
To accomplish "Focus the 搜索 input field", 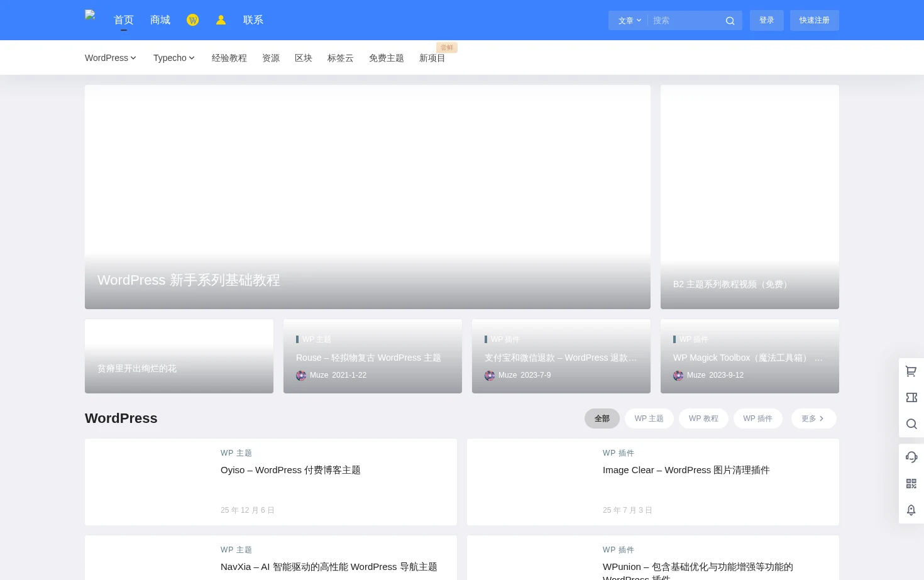I will coord(685,21).
